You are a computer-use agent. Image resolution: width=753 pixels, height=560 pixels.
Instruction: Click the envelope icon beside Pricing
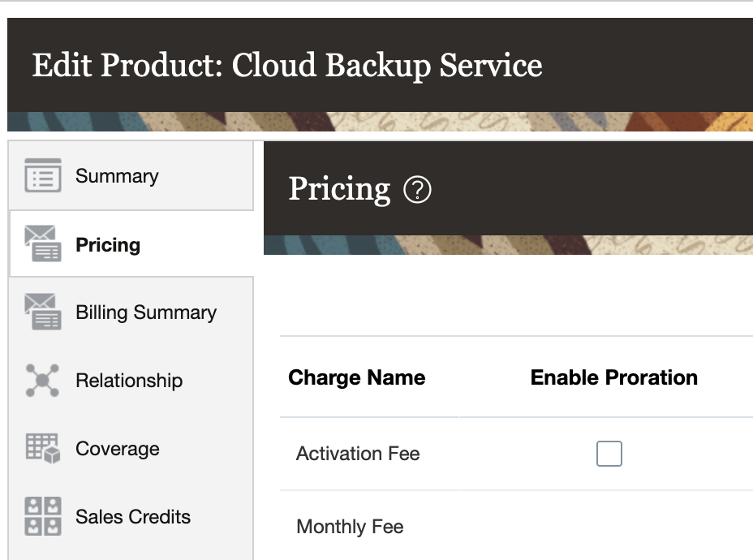click(42, 244)
